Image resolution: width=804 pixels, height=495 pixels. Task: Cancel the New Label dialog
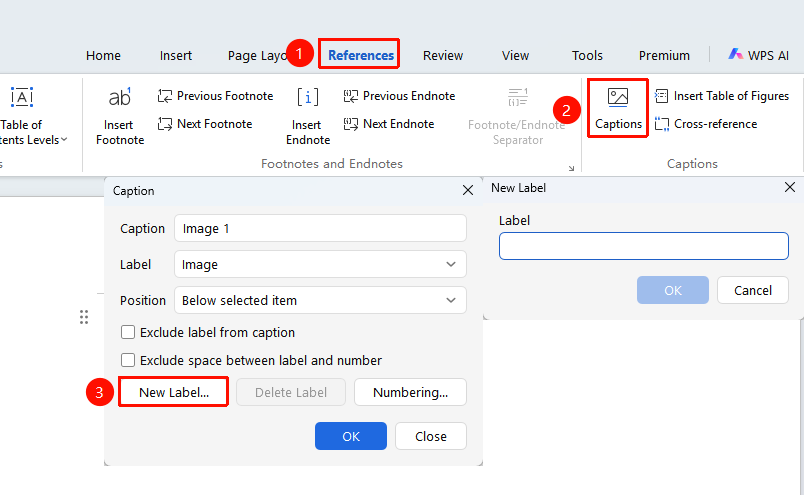(753, 290)
